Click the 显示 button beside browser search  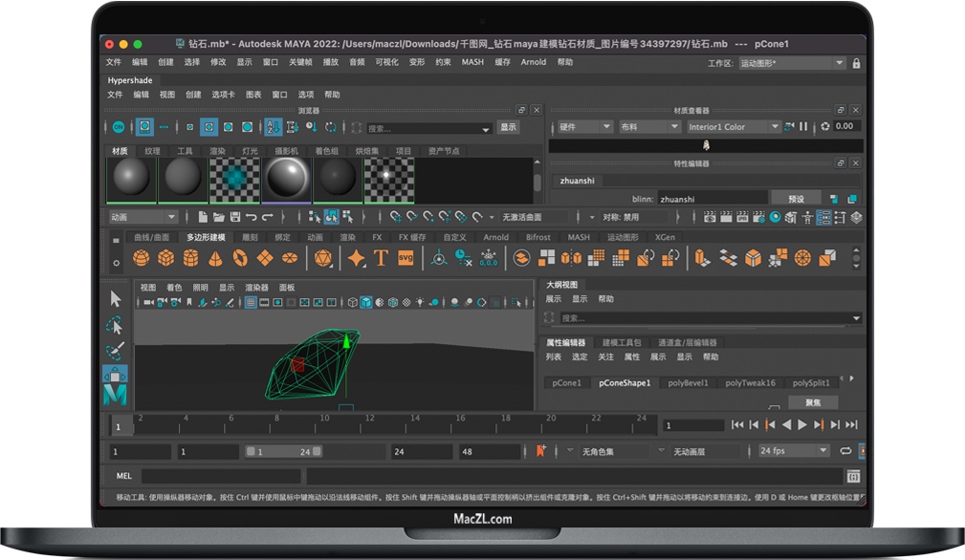coord(508,127)
